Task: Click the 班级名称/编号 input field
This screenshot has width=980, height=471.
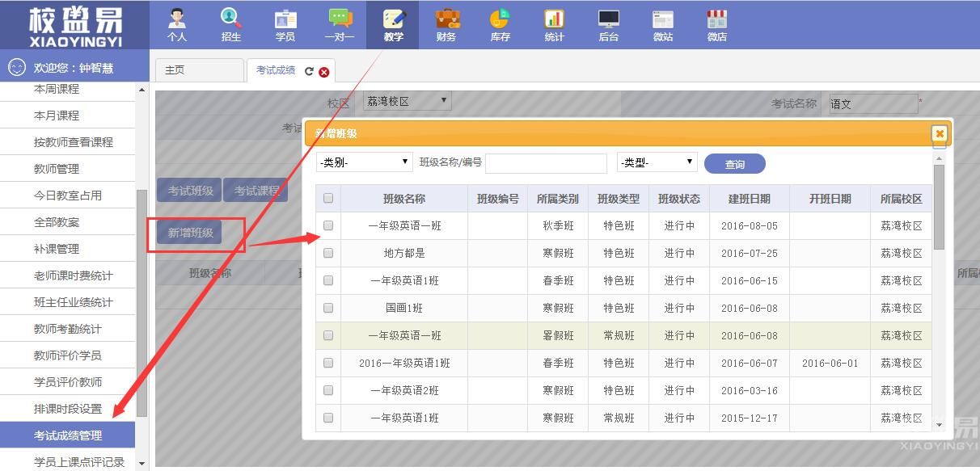Action: coord(546,163)
